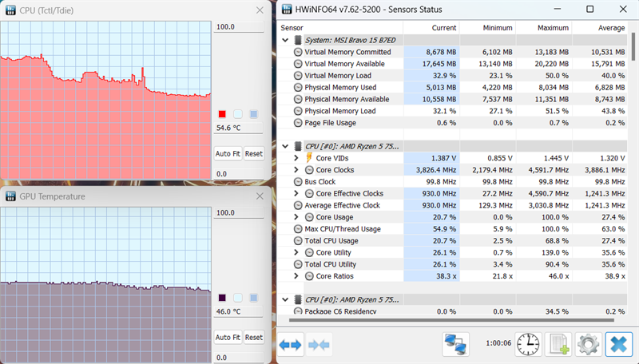The image size is (639, 364).
Task: Close the CPU (Tctl/Tdie) graph window
Action: click(x=260, y=10)
